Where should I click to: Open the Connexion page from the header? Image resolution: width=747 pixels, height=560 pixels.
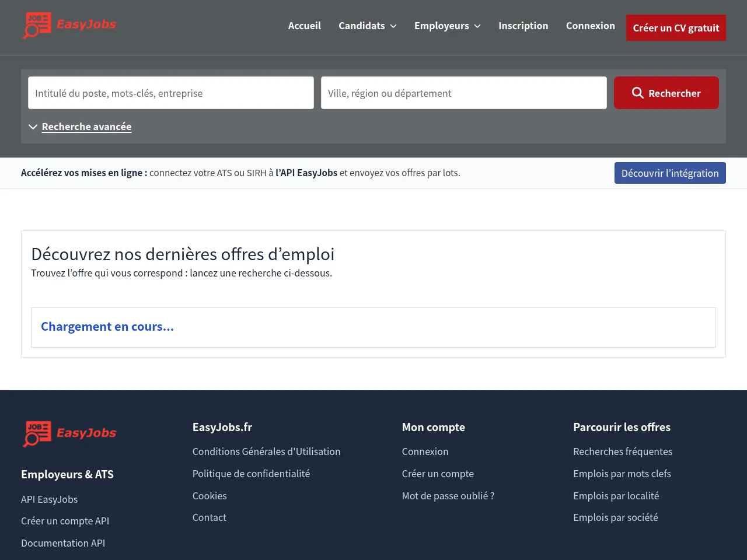(591, 26)
